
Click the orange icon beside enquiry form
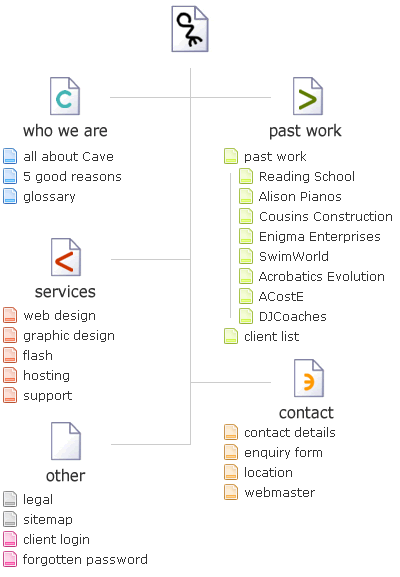click(x=231, y=452)
